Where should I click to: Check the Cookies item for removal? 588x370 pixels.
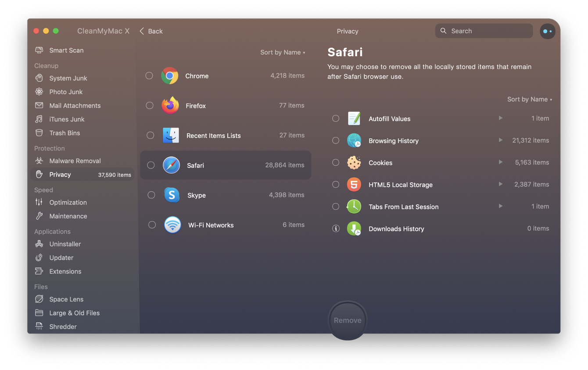[x=336, y=162]
